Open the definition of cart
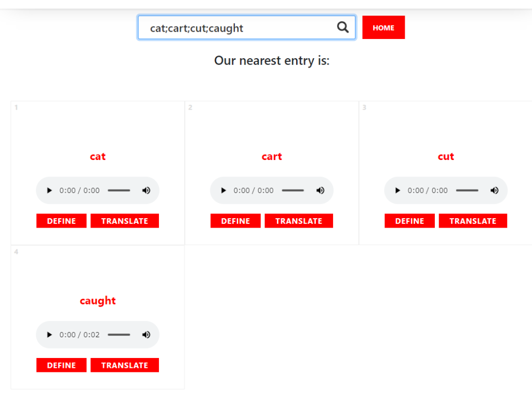The height and width of the screenshot is (399, 532). click(235, 221)
